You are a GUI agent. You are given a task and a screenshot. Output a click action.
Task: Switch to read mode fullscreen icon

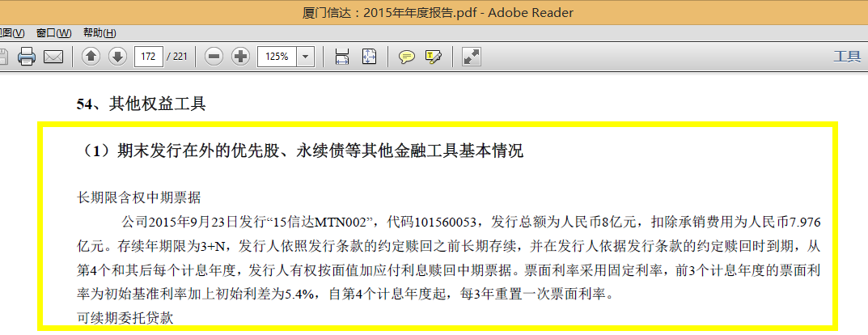[x=471, y=57]
